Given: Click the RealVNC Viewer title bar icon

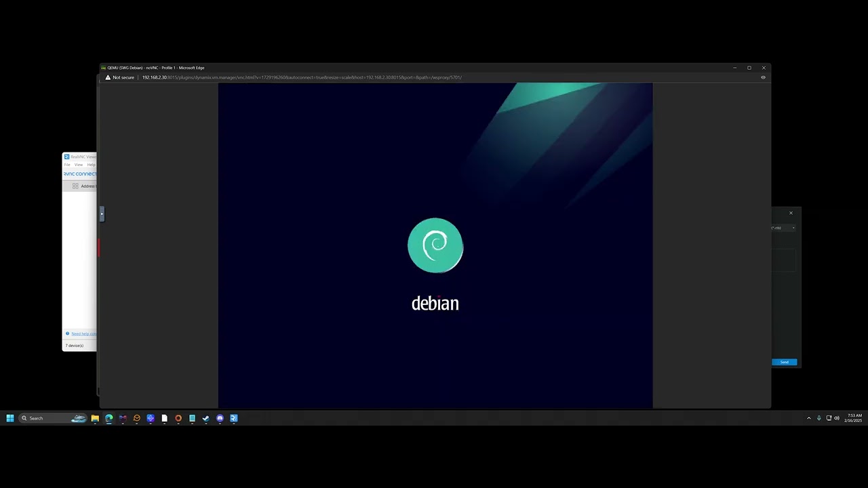Looking at the screenshot, I should pos(66,157).
